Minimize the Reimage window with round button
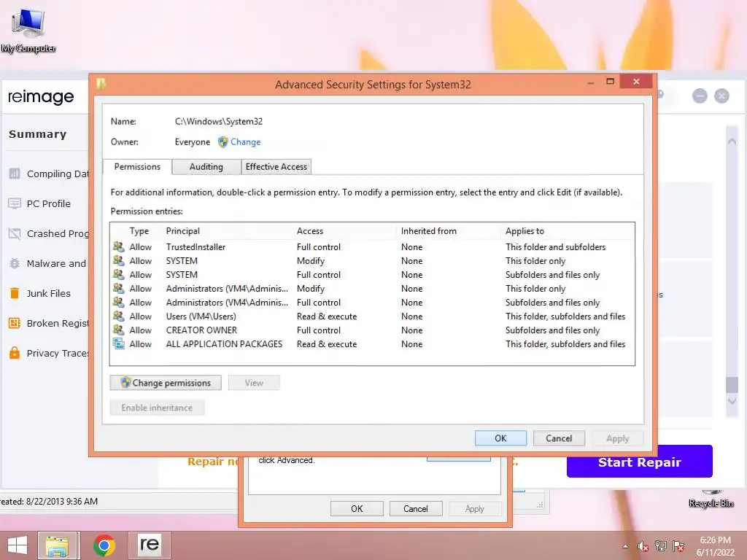Image resolution: width=747 pixels, height=560 pixels. coord(700,96)
